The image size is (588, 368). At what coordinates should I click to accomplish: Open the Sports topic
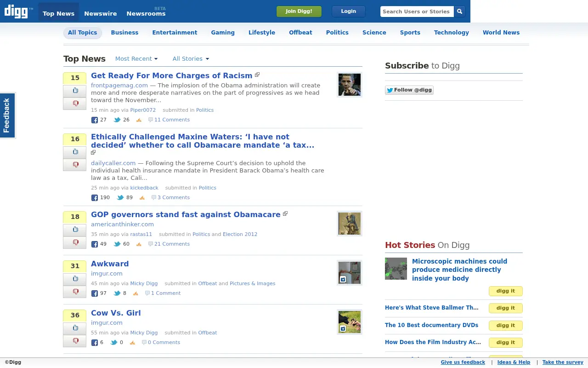tap(410, 33)
